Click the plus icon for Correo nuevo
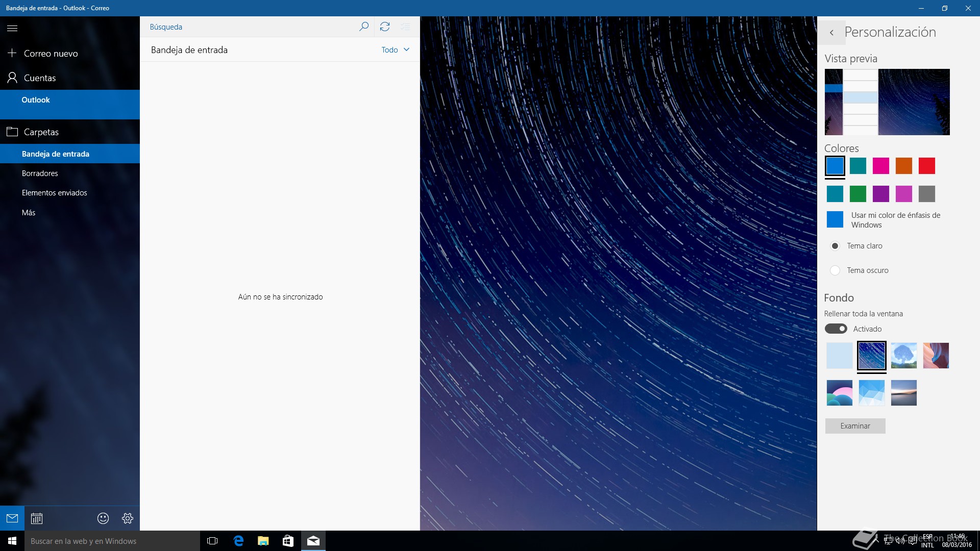This screenshot has width=980, height=551. click(12, 53)
